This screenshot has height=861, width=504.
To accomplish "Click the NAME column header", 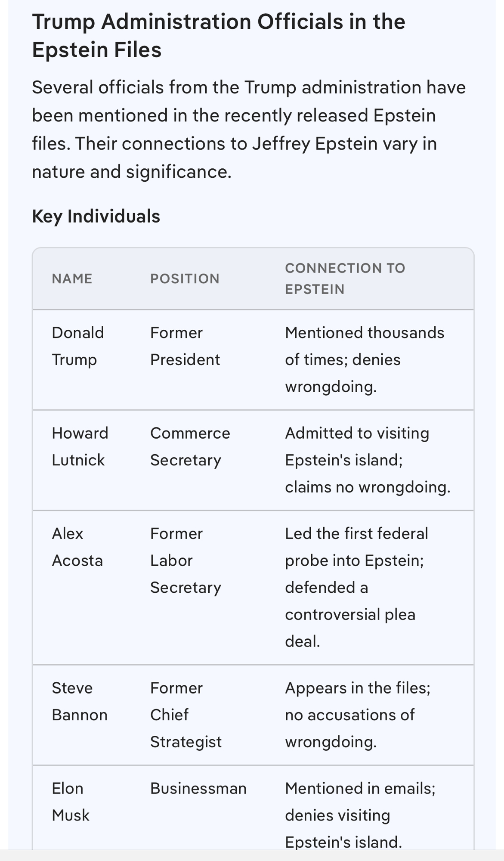I will click(x=72, y=279).
